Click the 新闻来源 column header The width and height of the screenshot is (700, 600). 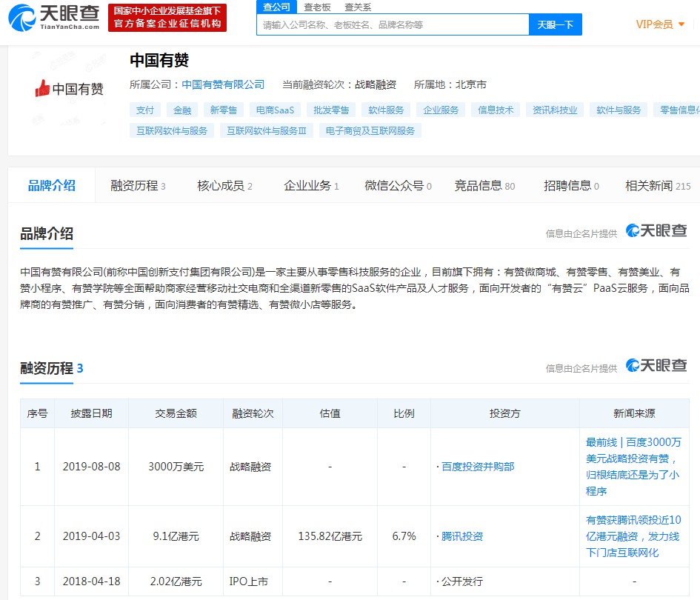[x=634, y=413]
